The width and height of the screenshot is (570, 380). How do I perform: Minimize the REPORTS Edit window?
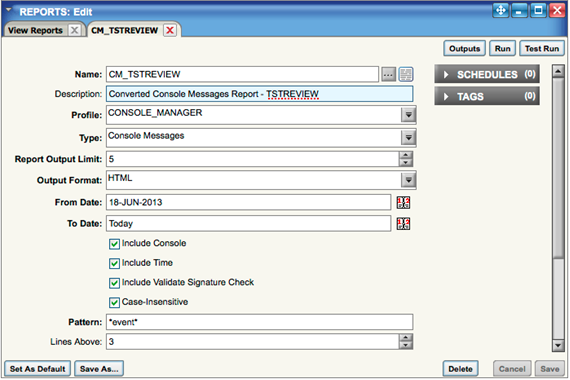pos(519,11)
